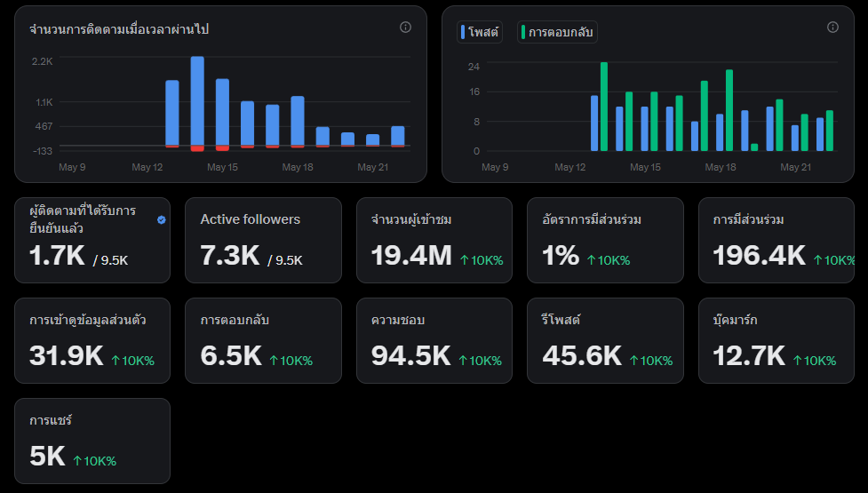This screenshot has width=868, height=493.
Task: Click the 1.1K axis label on follows chart
Action: pyautogui.click(x=44, y=102)
